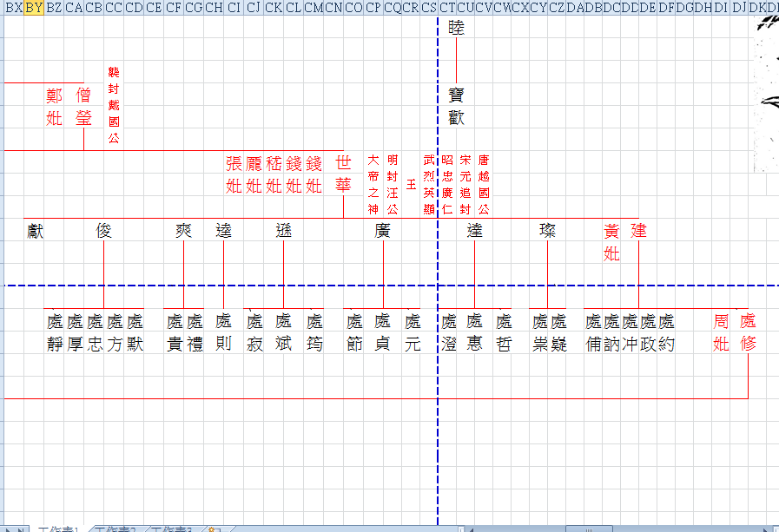Viewport: 779px width, 532px height.
Task: Select column CI by its header
Action: (234, 8)
